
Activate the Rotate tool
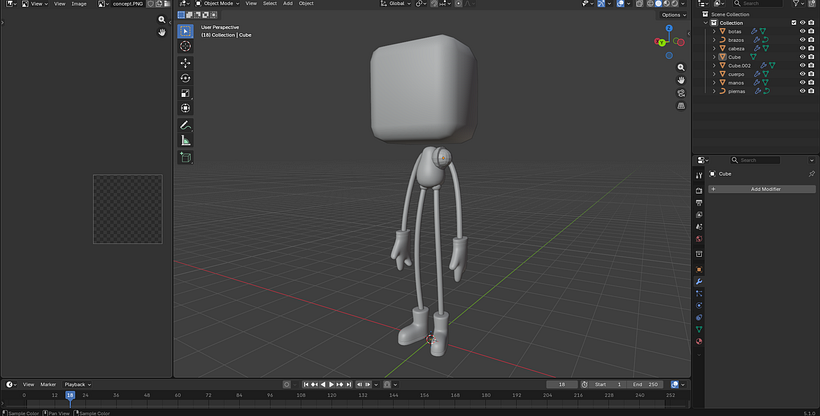coord(185,78)
